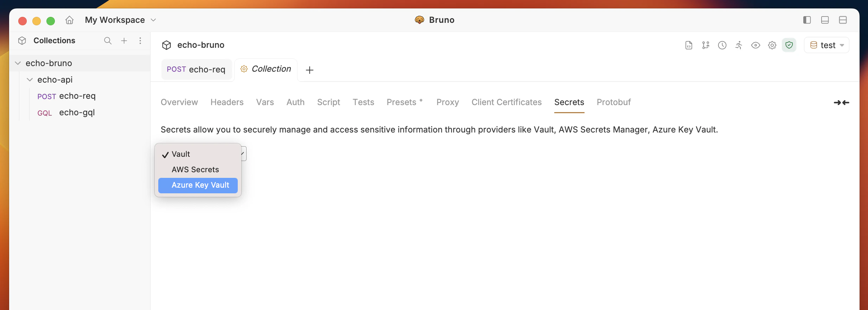Click the echo-bruno collection header cube icon
868x310 pixels.
(166, 45)
